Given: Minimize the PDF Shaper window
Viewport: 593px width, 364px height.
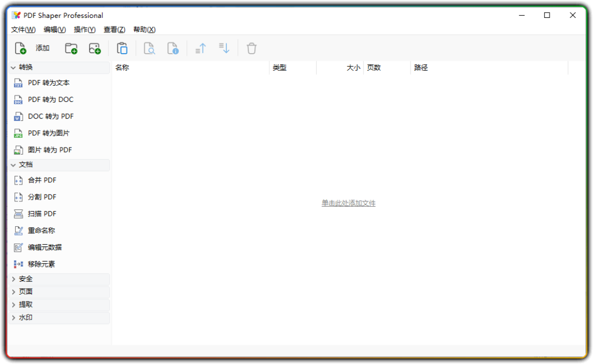Looking at the screenshot, I should pos(522,15).
